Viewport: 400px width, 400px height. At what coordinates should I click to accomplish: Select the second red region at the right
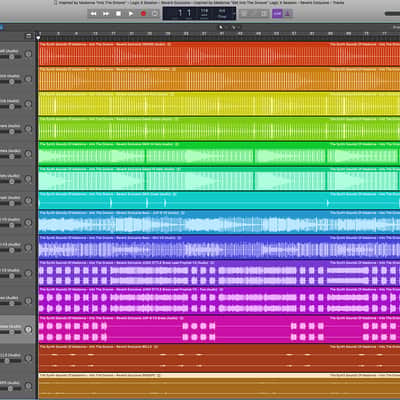pyautogui.click(x=364, y=54)
